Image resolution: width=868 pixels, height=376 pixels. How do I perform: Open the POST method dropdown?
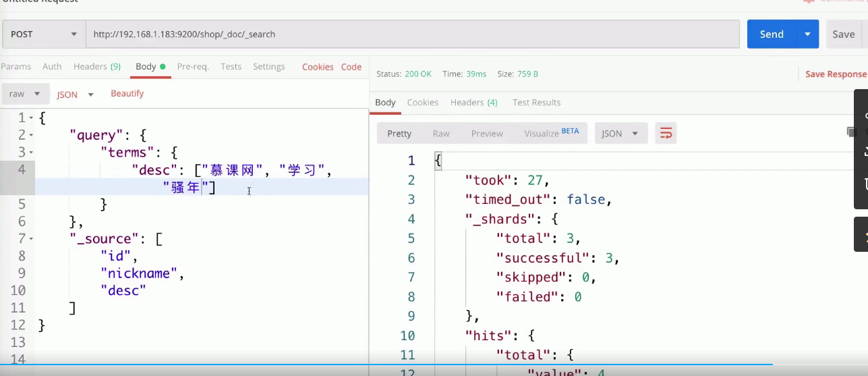(44, 34)
